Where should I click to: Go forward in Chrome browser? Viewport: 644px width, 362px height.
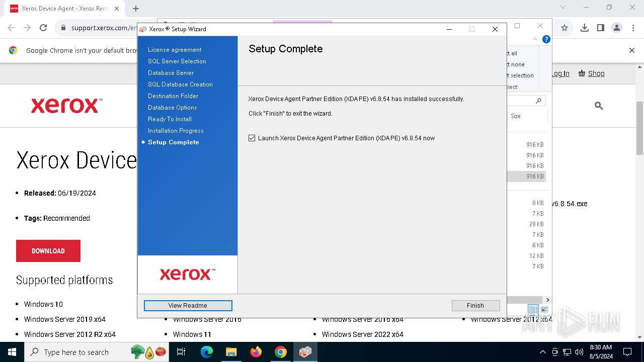tap(27, 28)
